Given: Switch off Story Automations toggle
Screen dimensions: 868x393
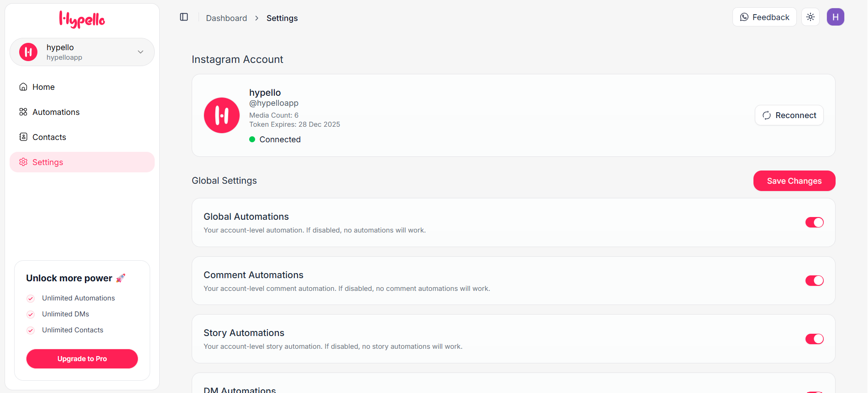Looking at the screenshot, I should (x=814, y=339).
